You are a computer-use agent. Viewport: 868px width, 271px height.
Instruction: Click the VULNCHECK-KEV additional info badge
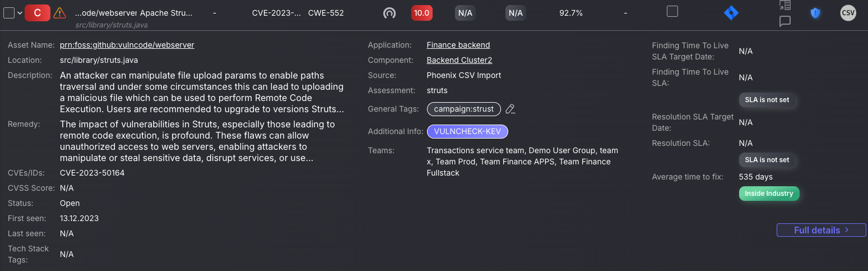pyautogui.click(x=467, y=131)
